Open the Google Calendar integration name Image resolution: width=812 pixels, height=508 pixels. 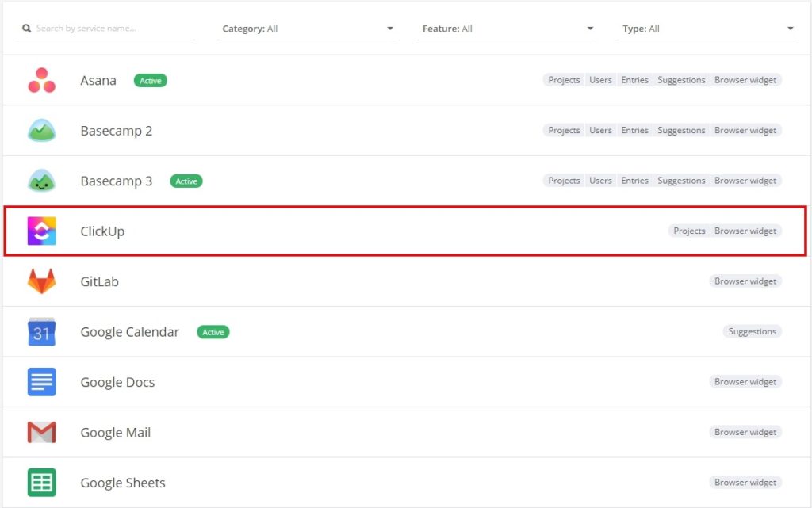click(130, 332)
